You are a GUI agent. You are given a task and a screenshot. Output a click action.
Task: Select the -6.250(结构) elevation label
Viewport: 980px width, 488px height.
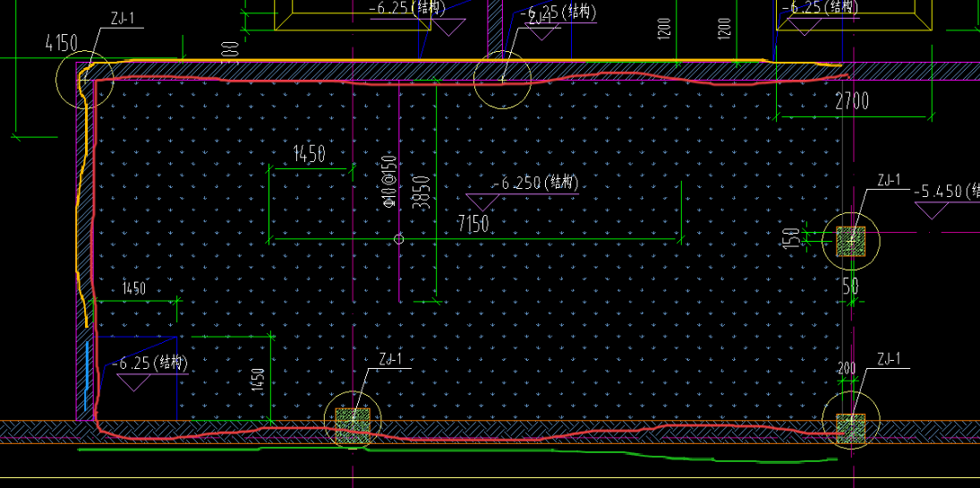click(x=535, y=184)
